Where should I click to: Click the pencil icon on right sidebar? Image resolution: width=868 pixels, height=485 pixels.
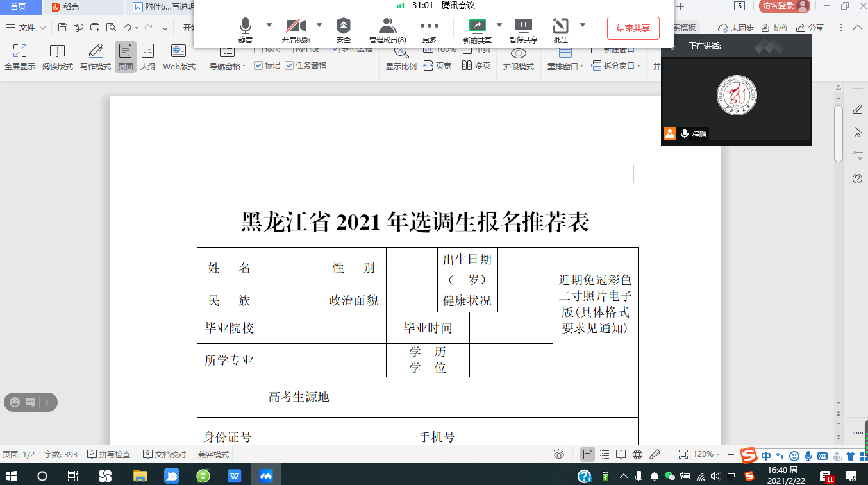pos(858,109)
